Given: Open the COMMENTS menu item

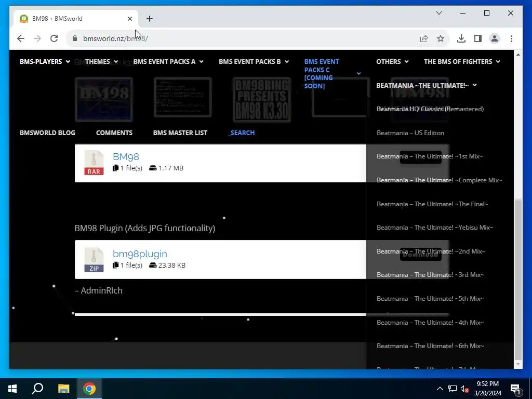Looking at the screenshot, I should tap(114, 132).
